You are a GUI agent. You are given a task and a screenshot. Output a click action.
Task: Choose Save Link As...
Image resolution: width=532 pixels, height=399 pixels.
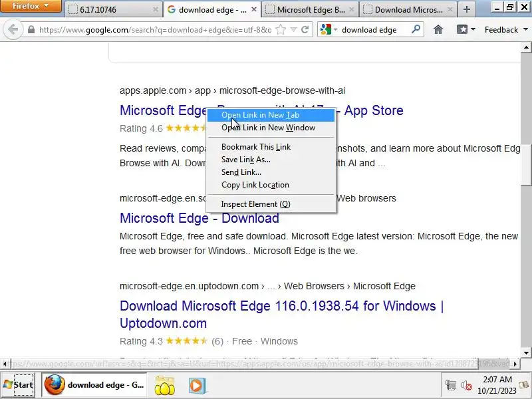(x=271, y=160)
